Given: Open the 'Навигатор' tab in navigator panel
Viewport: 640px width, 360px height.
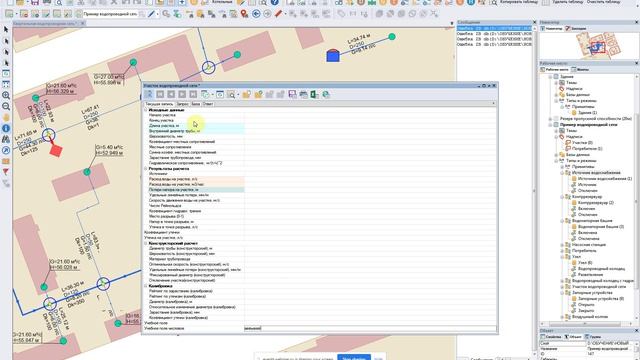Looking at the screenshot, I should coord(552,29).
